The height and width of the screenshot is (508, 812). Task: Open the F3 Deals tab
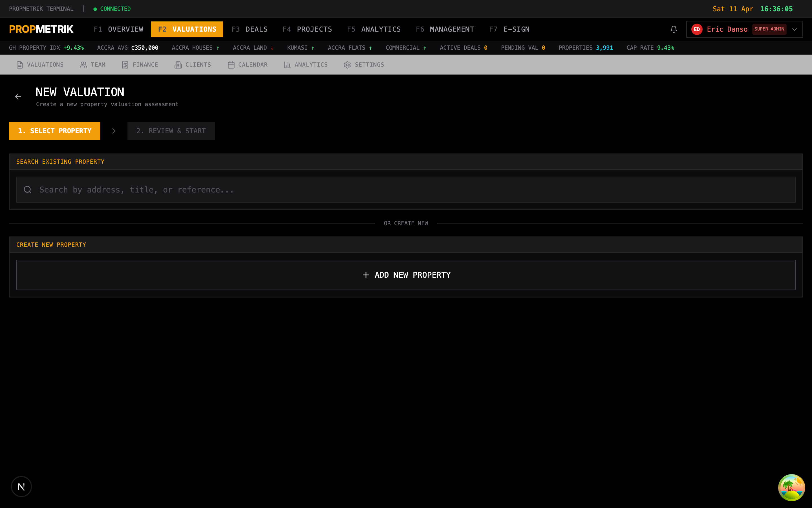point(249,29)
